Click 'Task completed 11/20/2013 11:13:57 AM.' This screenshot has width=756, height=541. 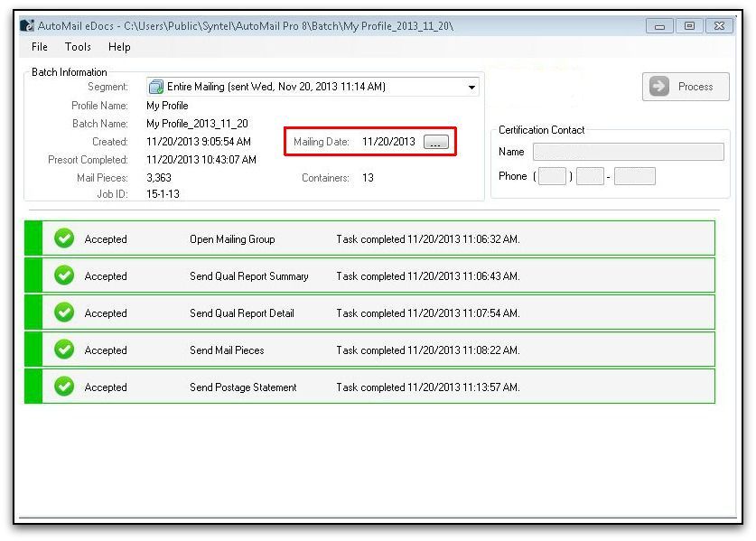(x=428, y=387)
